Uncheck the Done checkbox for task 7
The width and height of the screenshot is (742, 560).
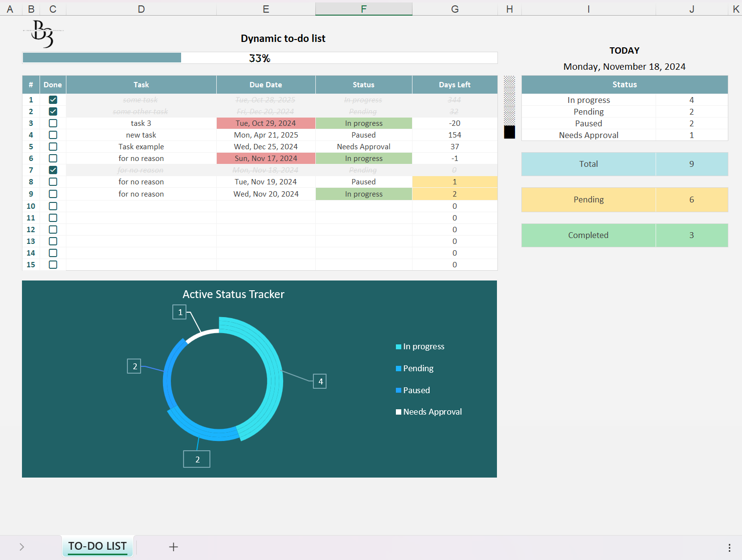pos(53,170)
